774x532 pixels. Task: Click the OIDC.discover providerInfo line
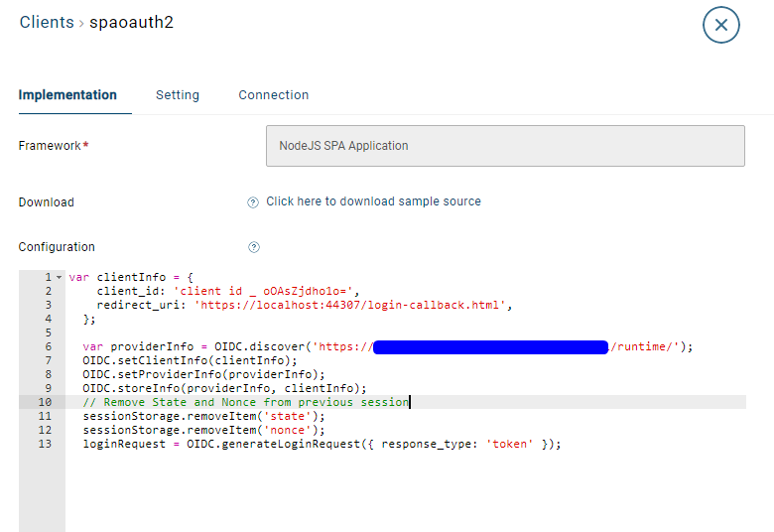387,346
